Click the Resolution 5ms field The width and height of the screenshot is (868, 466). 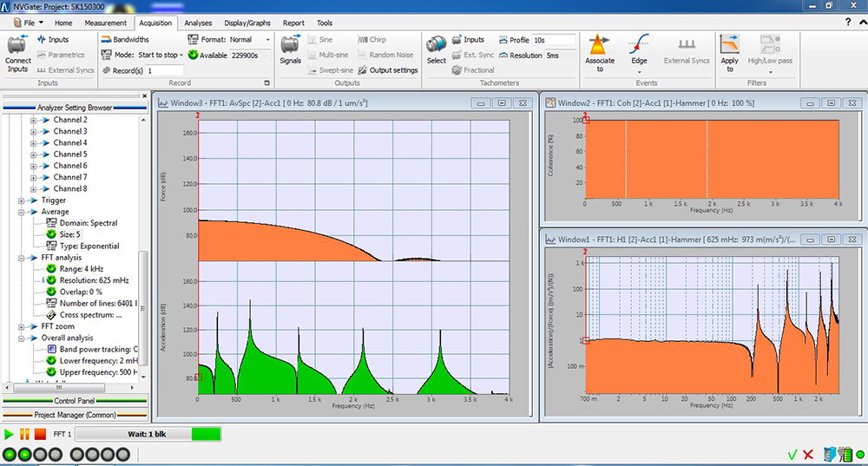click(559, 56)
